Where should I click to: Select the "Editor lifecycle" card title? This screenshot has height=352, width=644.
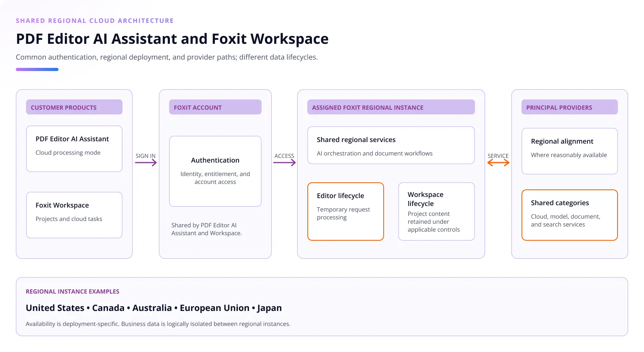[341, 196]
